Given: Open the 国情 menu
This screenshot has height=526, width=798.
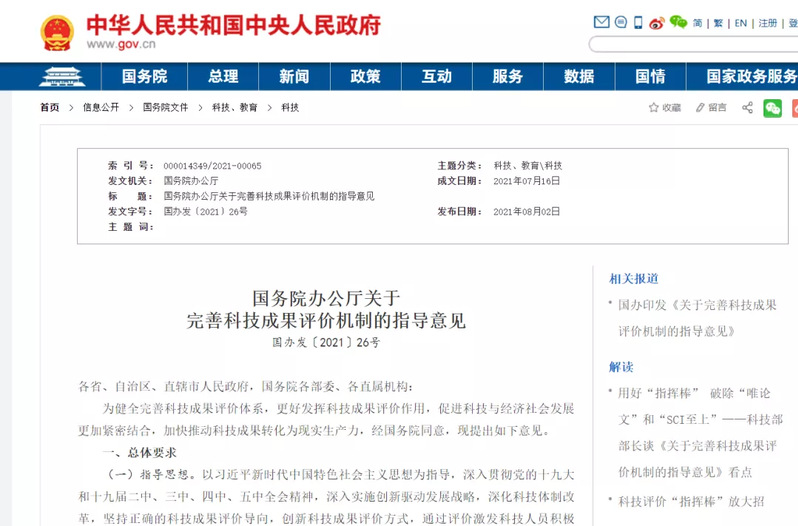Looking at the screenshot, I should coord(650,76).
